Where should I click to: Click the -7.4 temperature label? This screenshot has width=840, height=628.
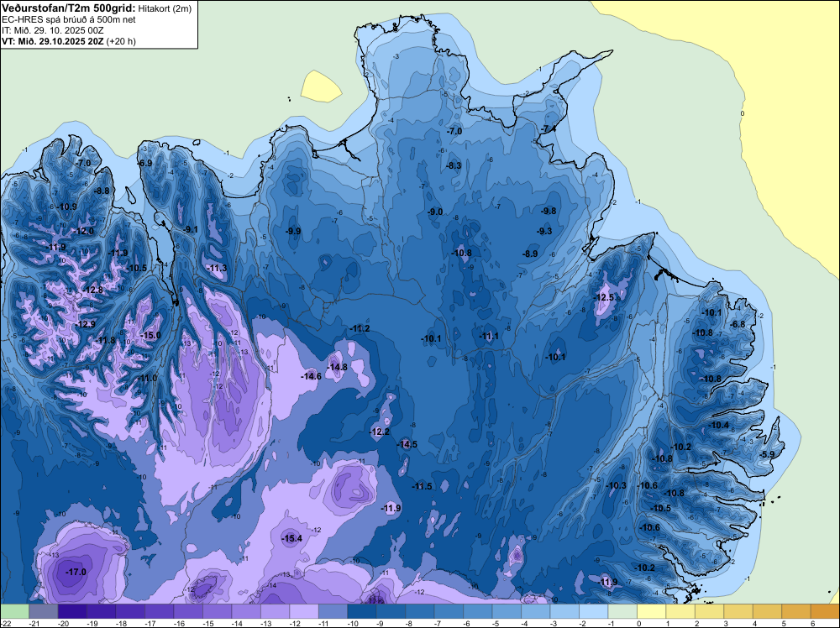tap(548, 128)
